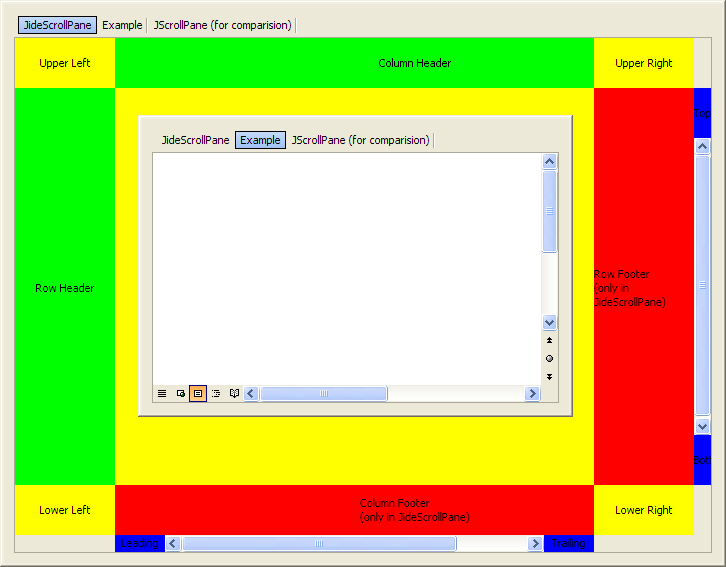Click the Row Footer label
Screen dimensions: 726x567
click(x=630, y=288)
